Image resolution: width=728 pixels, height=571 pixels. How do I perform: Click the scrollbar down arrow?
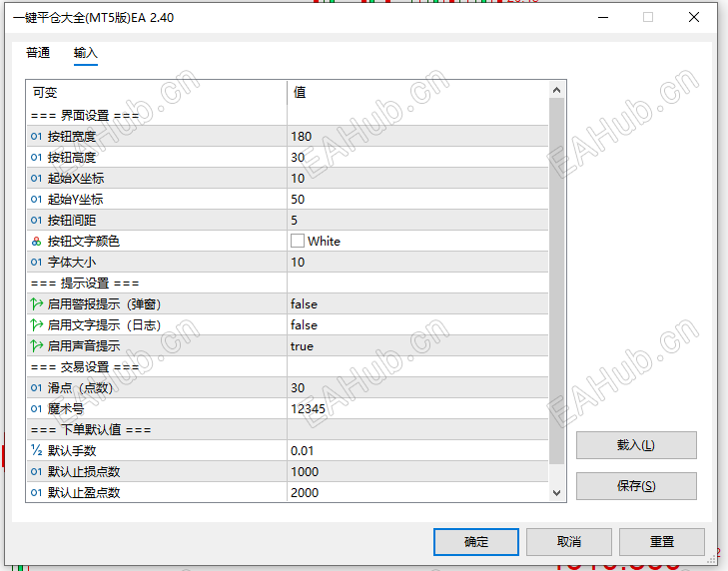click(556, 492)
